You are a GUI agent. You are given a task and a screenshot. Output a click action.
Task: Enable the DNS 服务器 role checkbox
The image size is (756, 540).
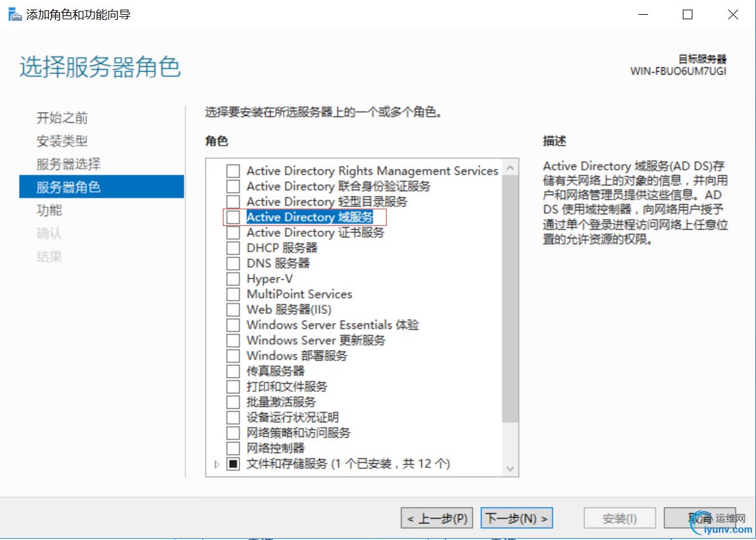tap(233, 264)
